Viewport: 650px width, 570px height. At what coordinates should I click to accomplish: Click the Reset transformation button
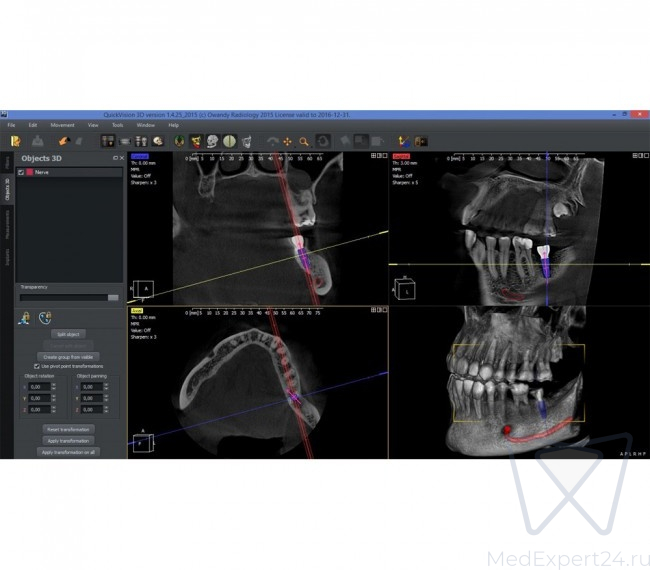tap(67, 429)
